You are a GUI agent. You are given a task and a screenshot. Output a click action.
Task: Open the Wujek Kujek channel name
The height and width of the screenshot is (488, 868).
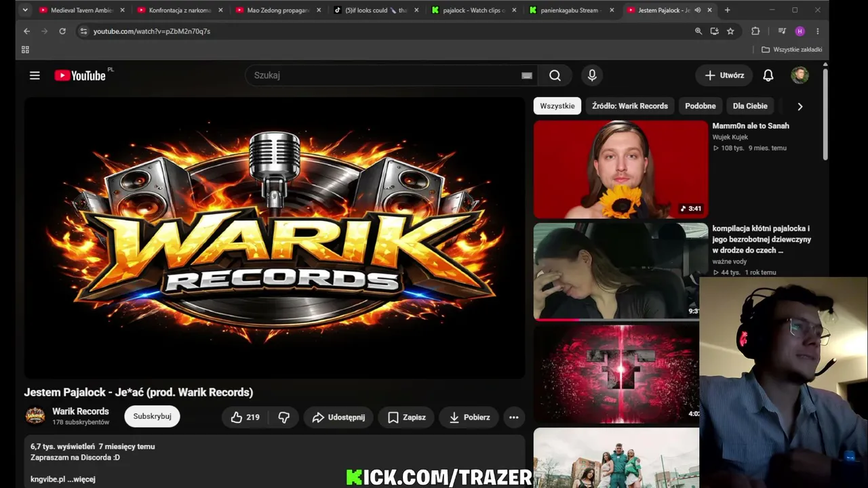pyautogui.click(x=730, y=137)
